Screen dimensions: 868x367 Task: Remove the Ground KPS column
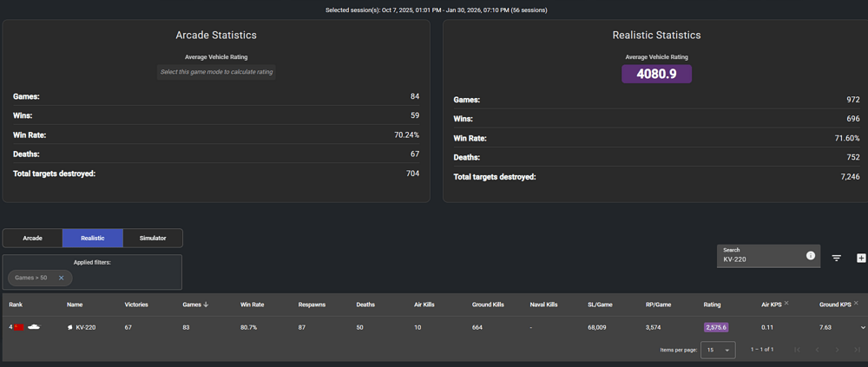(x=855, y=304)
